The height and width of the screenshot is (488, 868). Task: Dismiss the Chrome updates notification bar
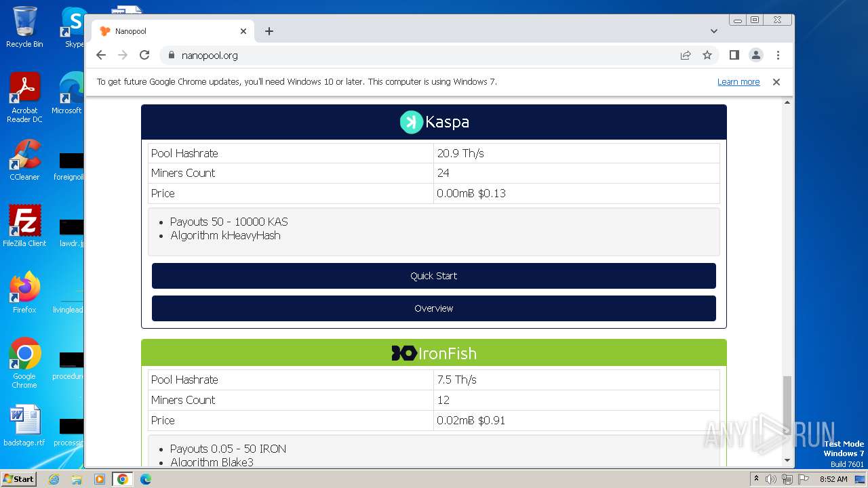click(776, 82)
